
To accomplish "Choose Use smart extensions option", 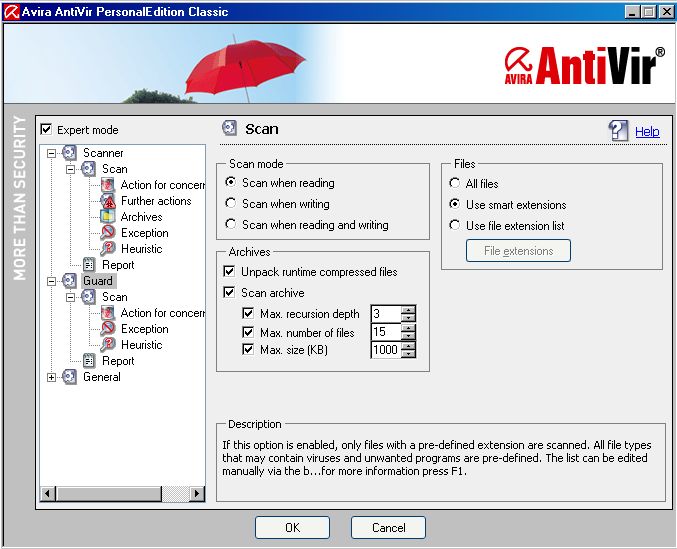I will [454, 204].
